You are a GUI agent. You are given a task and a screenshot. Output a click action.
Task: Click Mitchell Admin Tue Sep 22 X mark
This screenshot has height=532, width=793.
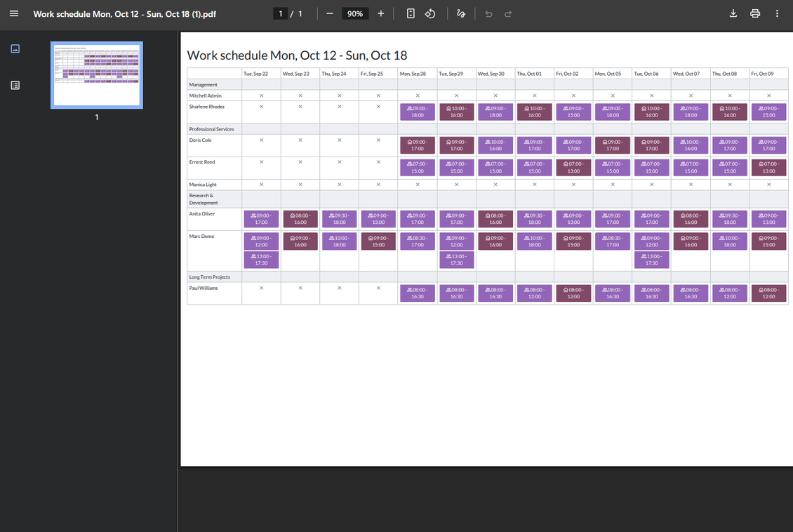(x=262, y=95)
